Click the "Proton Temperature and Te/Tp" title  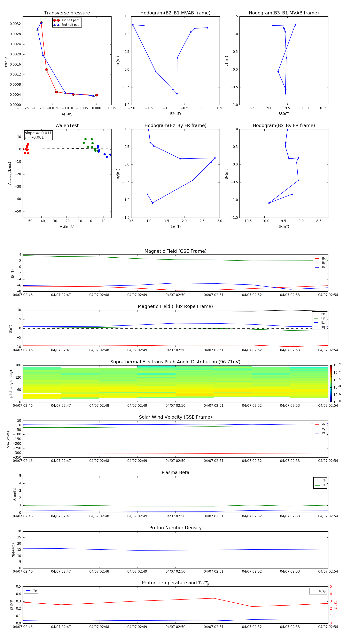pos(175,583)
